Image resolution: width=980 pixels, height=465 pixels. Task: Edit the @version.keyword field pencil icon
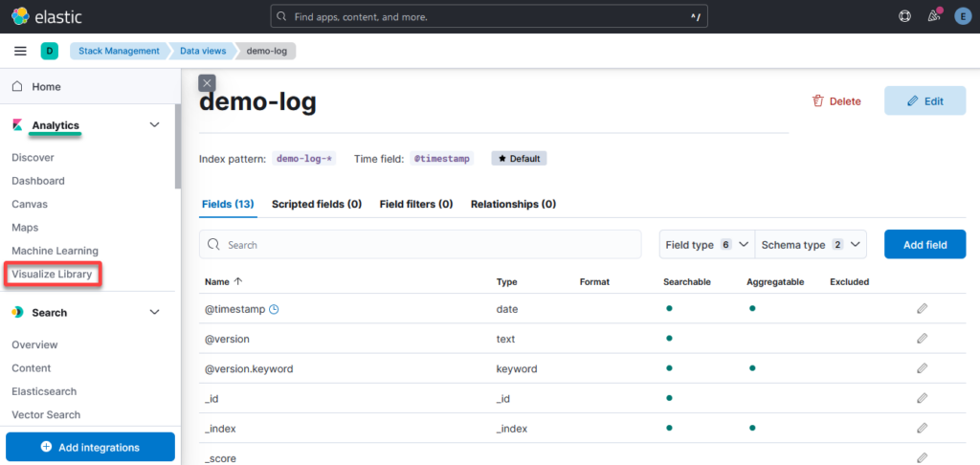(x=922, y=368)
